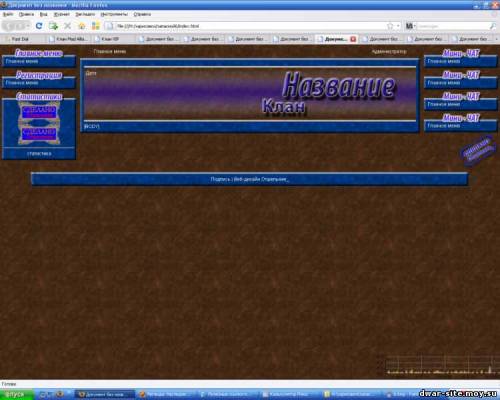Click the Название Клан header banner
The width and height of the screenshot is (500, 400).
point(250,94)
